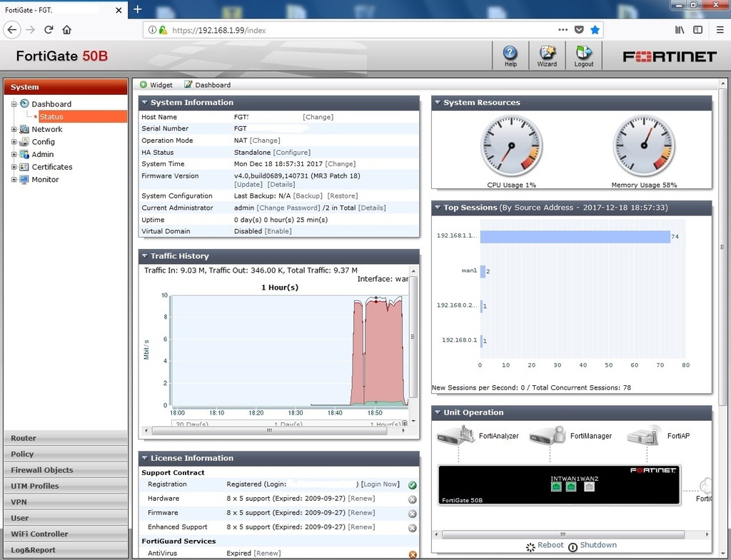Bookmark this page with star icon

coord(595,30)
